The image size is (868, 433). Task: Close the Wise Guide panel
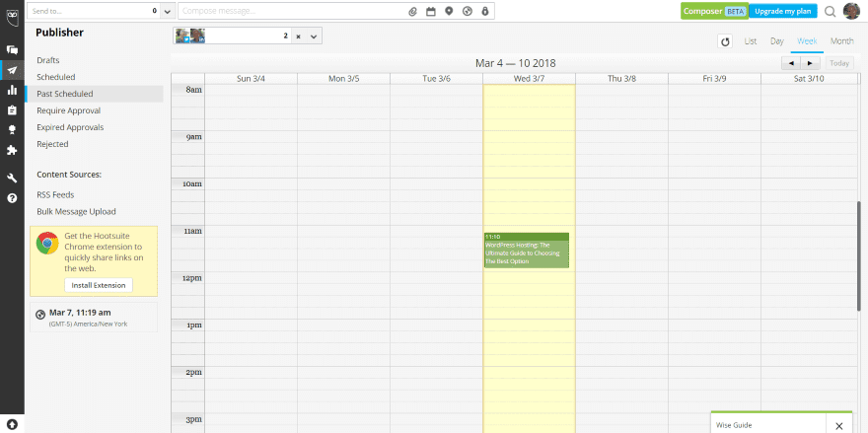[x=839, y=426]
